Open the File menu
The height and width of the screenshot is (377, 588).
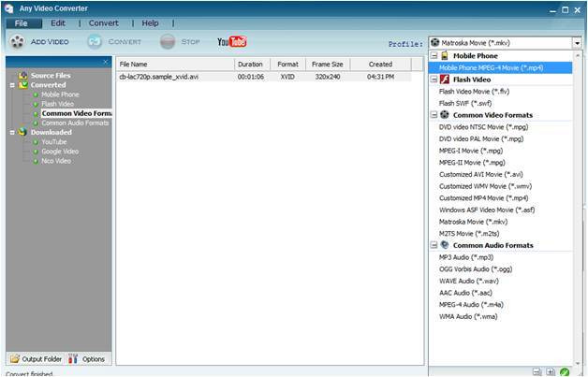point(23,23)
